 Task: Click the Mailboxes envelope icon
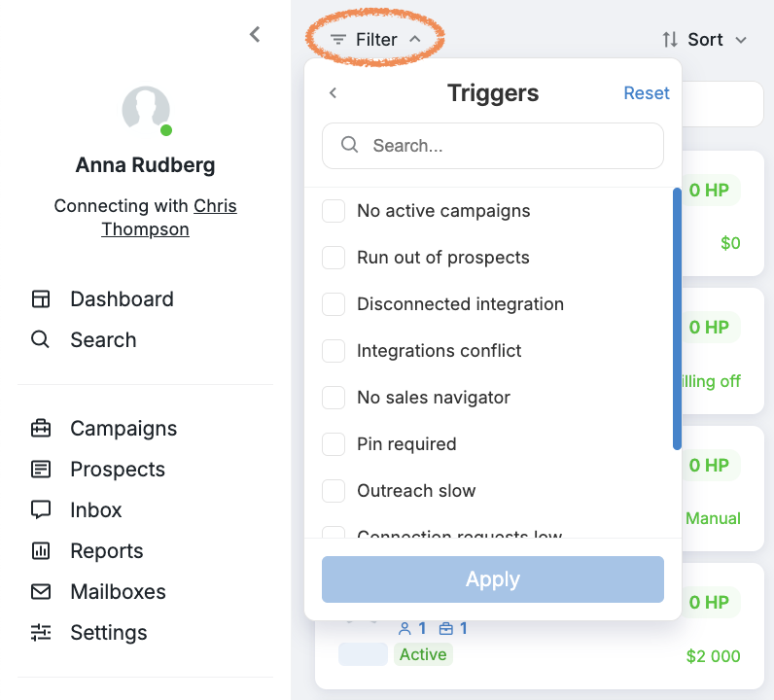[41, 591]
